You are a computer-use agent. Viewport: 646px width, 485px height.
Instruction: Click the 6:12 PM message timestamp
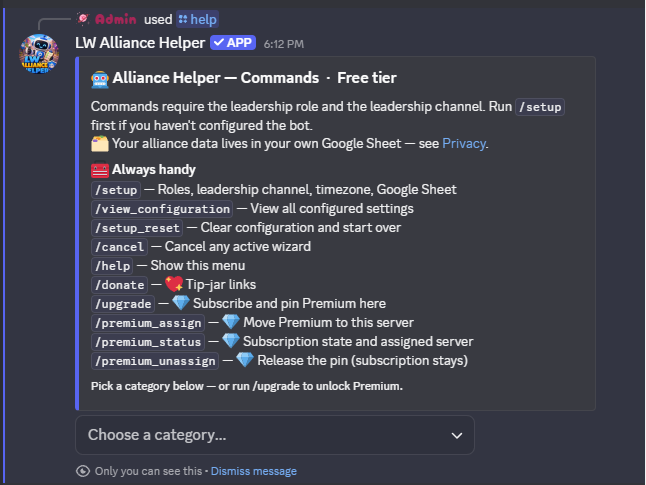point(284,44)
